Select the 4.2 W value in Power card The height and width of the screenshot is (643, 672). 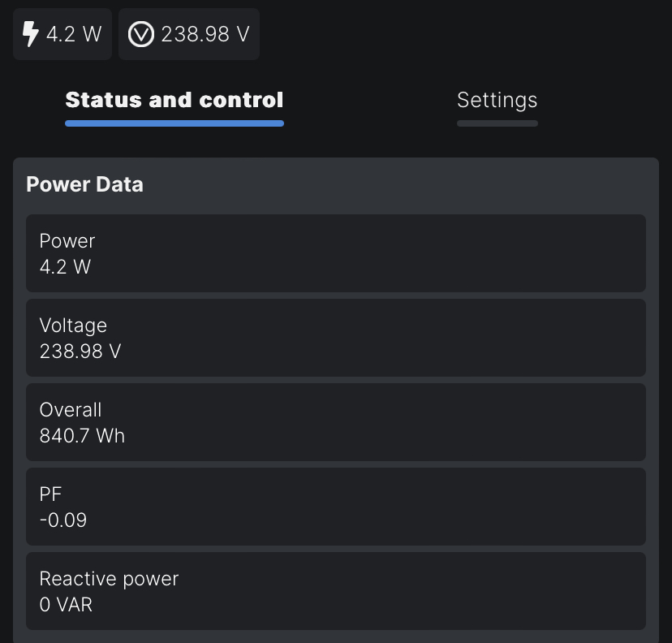(x=65, y=266)
